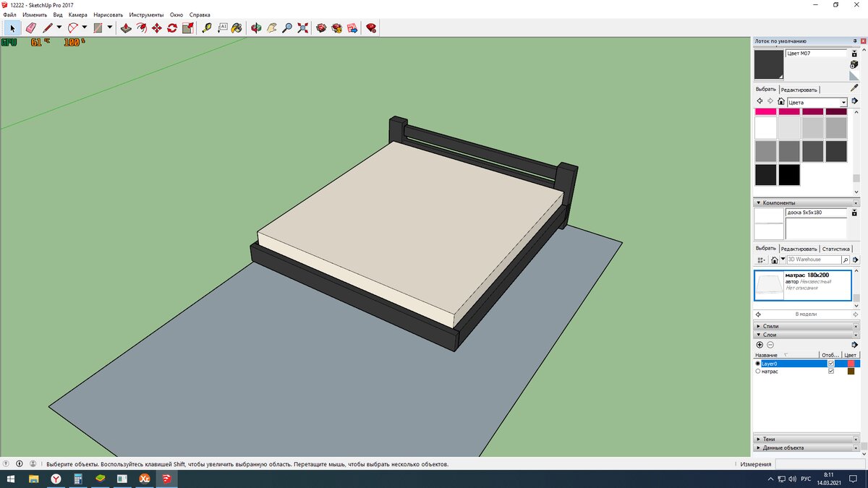The height and width of the screenshot is (488, 868).
Task: Choose the Zoom magnifier tool
Action: [x=287, y=28]
